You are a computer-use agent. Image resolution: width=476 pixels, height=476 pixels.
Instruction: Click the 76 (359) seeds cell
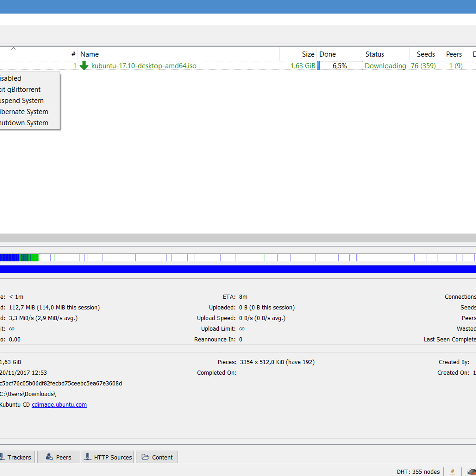423,66
